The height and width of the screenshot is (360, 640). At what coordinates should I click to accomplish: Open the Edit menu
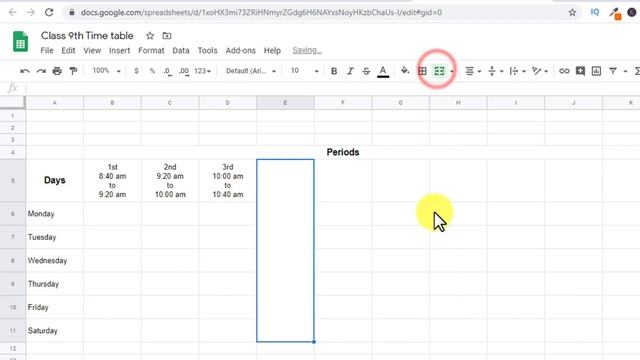68,51
